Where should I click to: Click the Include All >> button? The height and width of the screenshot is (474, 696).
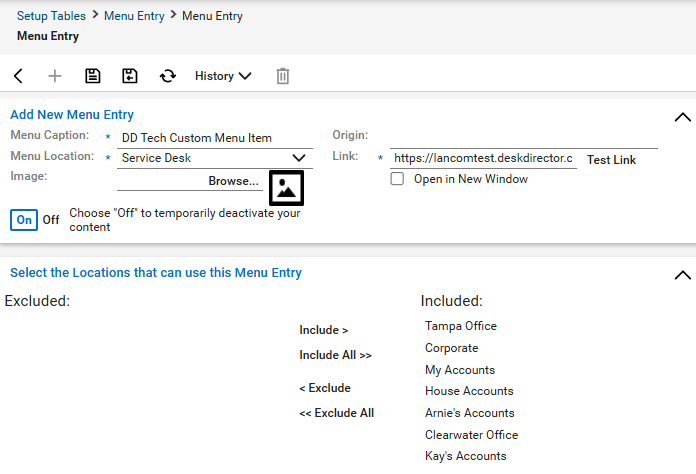tap(335, 355)
